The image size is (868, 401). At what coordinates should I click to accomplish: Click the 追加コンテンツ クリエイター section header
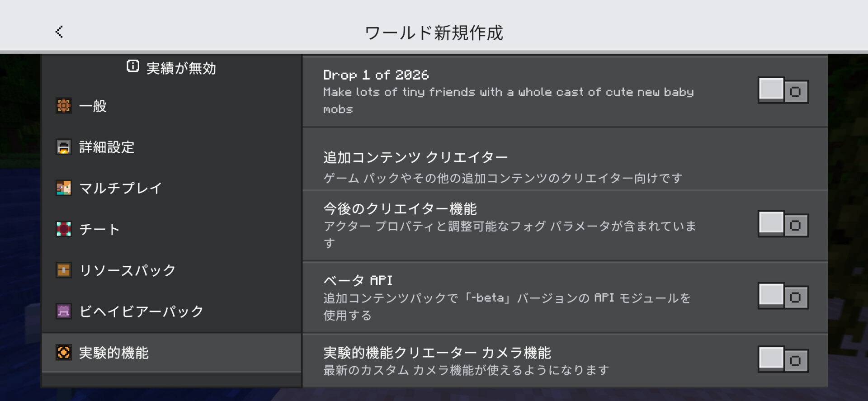pyautogui.click(x=415, y=158)
